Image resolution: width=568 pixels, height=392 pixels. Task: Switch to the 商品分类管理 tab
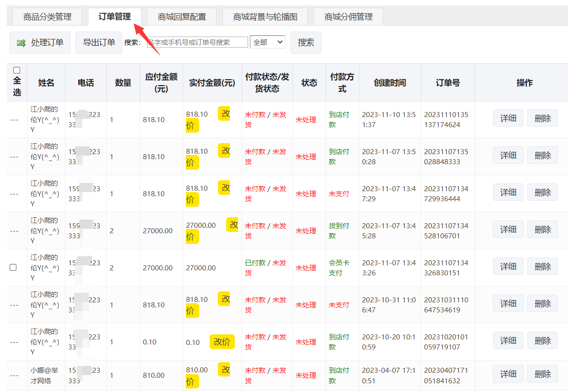[48, 17]
